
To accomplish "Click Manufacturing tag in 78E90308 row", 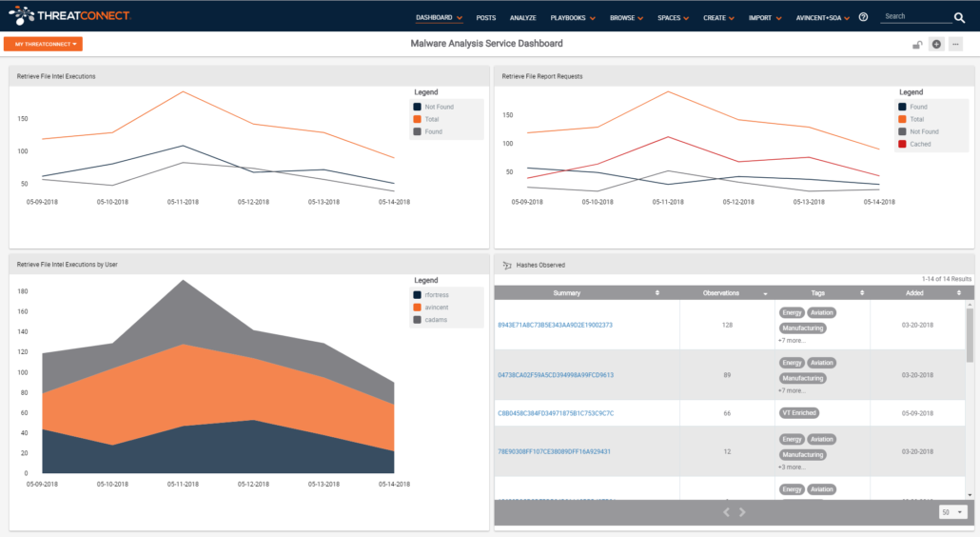I will pos(802,454).
